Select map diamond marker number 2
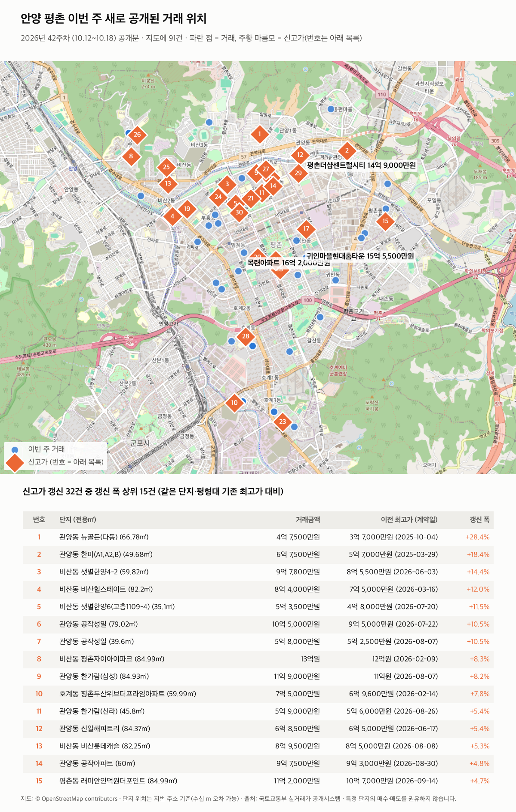The width and height of the screenshot is (516, 812). [x=347, y=151]
